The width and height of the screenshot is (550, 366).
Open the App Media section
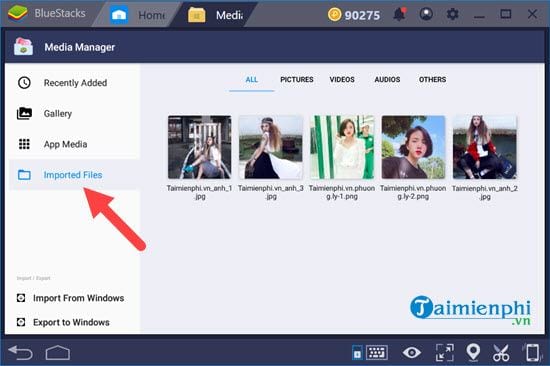(x=74, y=144)
